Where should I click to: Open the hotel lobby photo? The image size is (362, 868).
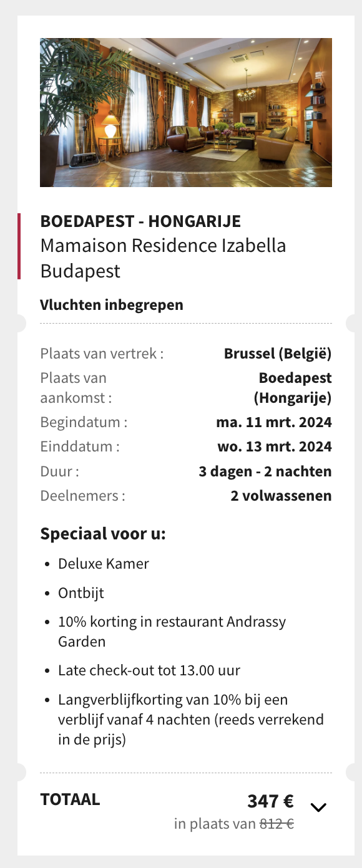point(186,112)
